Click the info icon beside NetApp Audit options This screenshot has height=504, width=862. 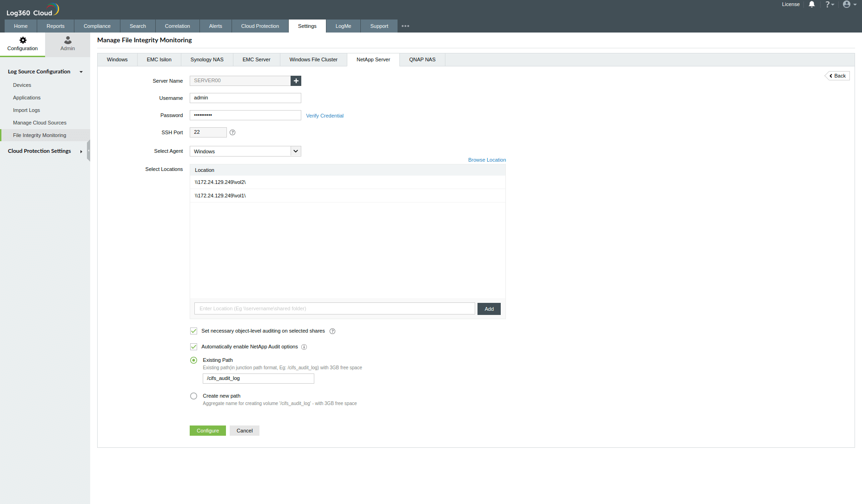304,347
